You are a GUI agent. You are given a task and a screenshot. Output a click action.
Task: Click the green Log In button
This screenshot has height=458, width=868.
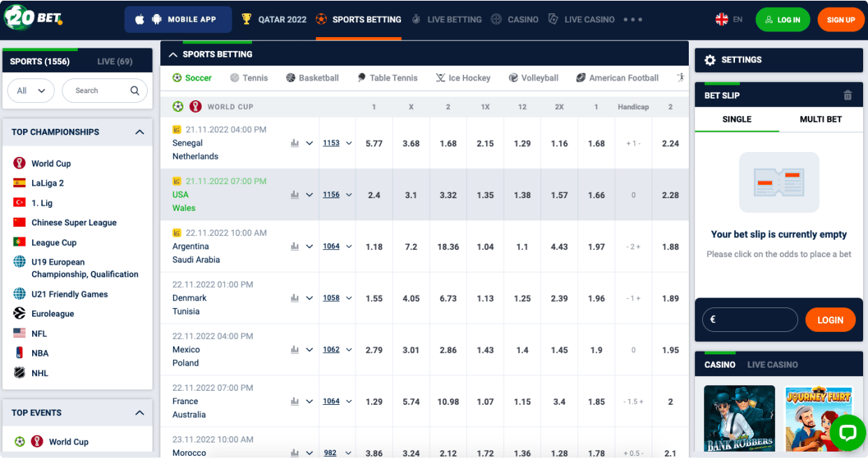(783, 20)
